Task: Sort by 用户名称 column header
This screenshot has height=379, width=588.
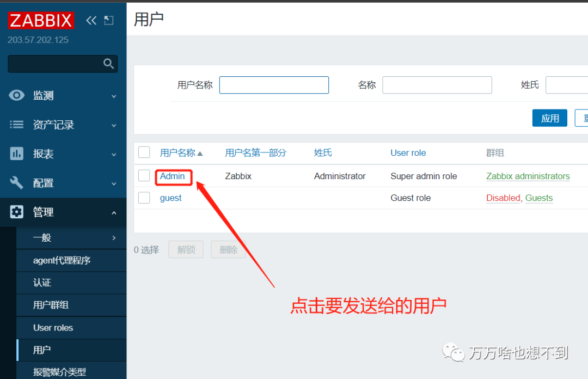Action: (177, 152)
